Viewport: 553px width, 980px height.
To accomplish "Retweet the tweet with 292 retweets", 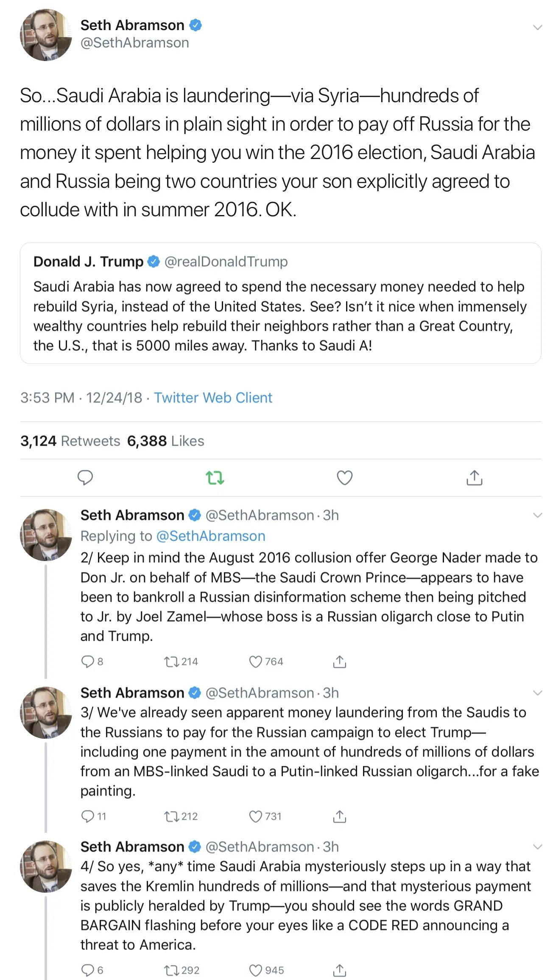I will pos(172,970).
